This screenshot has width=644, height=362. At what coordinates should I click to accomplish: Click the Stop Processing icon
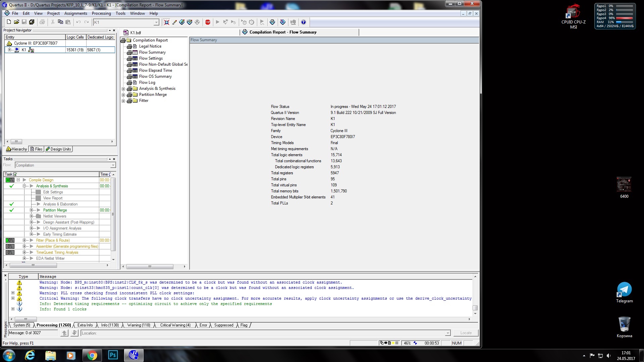point(208,22)
